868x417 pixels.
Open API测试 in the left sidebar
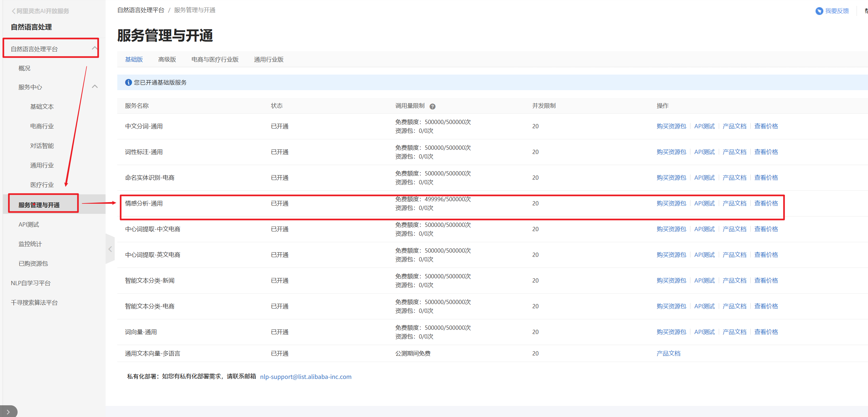point(29,225)
